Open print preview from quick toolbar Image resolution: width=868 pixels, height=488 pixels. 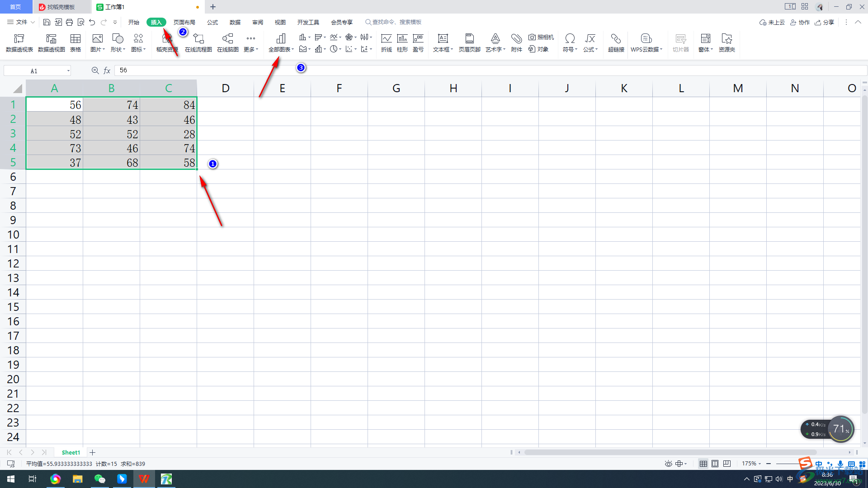(81, 22)
